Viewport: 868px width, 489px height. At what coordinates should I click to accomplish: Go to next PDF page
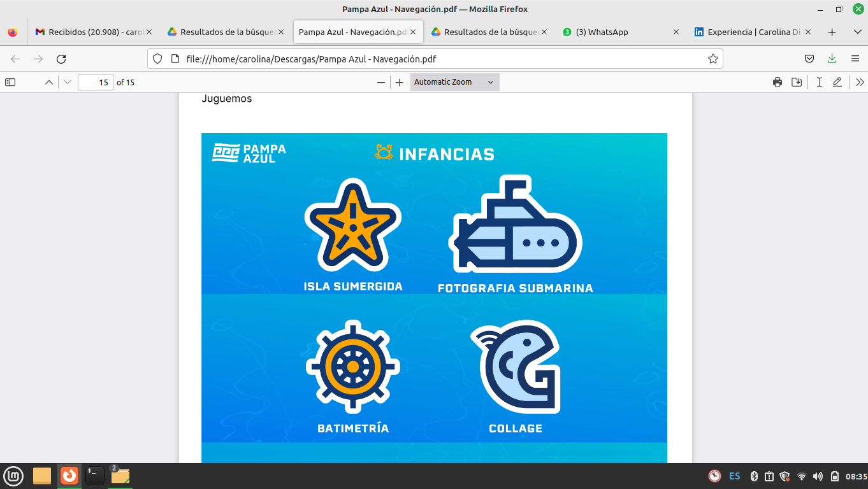[68, 82]
